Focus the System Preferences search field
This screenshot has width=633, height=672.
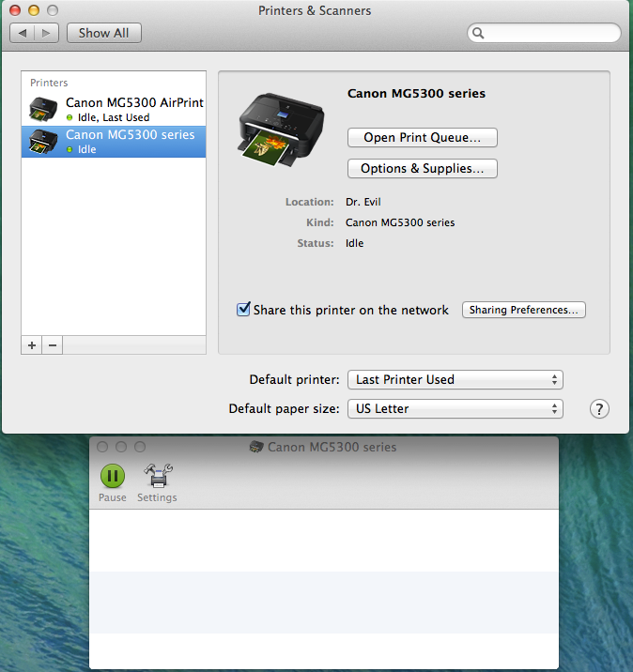coord(544,33)
